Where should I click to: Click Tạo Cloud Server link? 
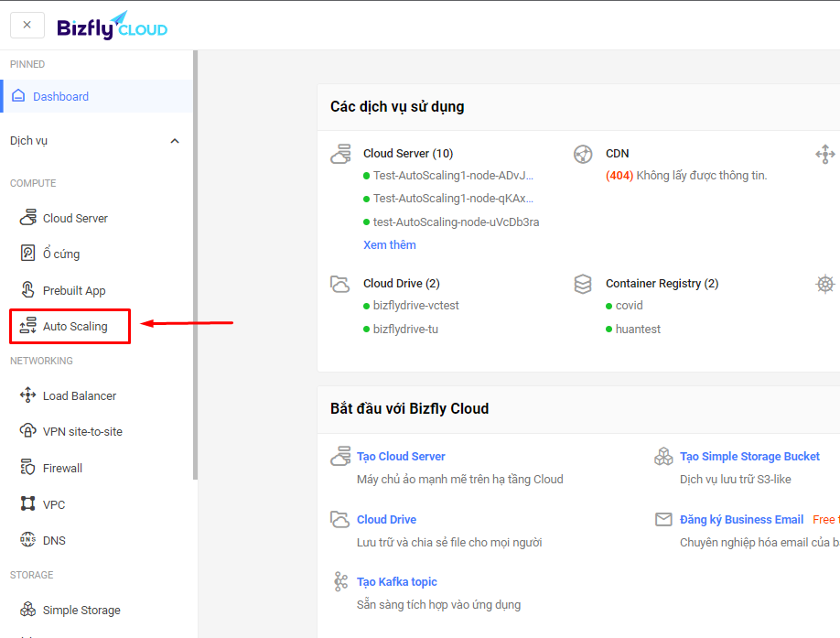pos(401,457)
